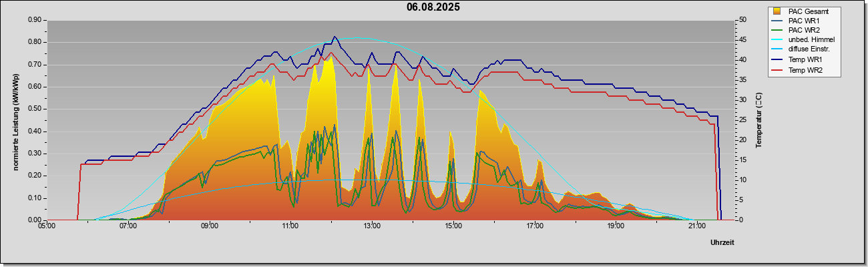This screenshot has height=267, width=868.
Task: Click the Temperatur axis title
Action: pyautogui.click(x=758, y=120)
